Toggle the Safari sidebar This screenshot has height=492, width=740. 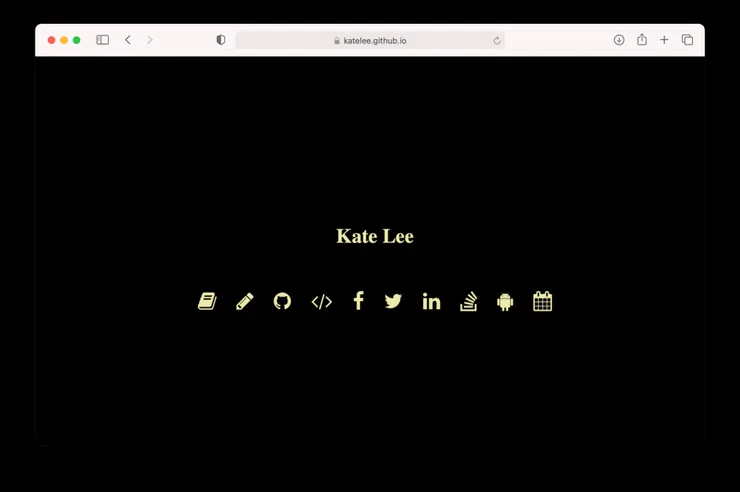tap(102, 40)
